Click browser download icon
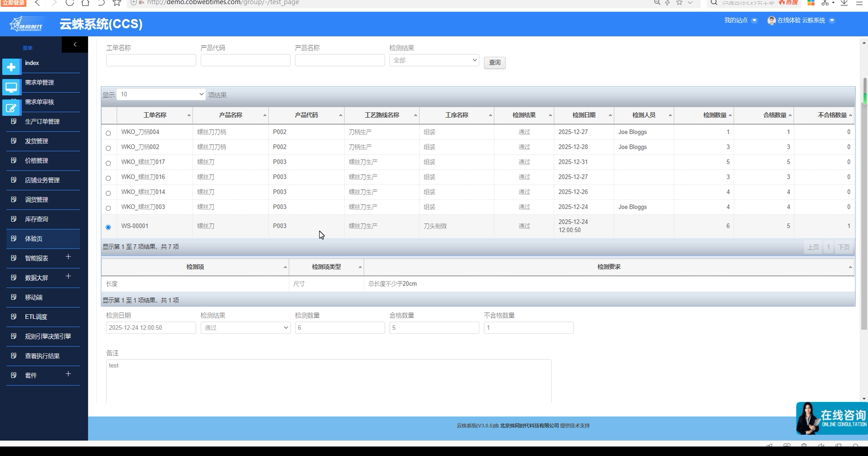This screenshot has height=456, width=868. 844,3
